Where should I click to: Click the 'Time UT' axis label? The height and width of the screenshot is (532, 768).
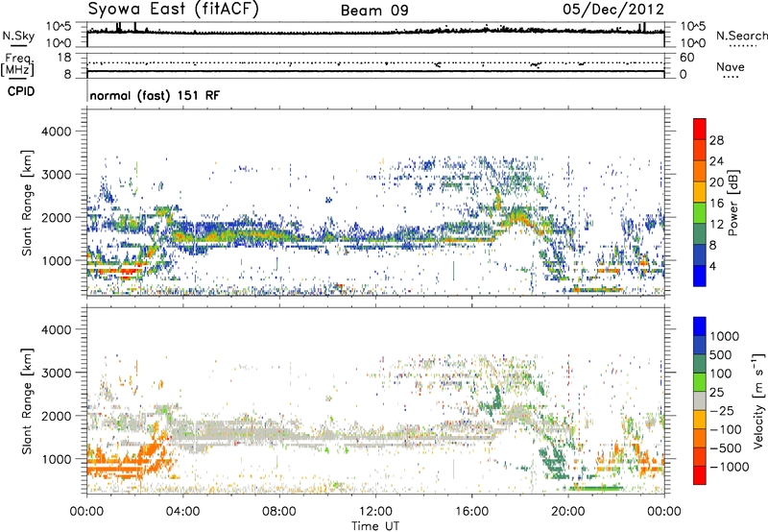[x=375, y=525]
